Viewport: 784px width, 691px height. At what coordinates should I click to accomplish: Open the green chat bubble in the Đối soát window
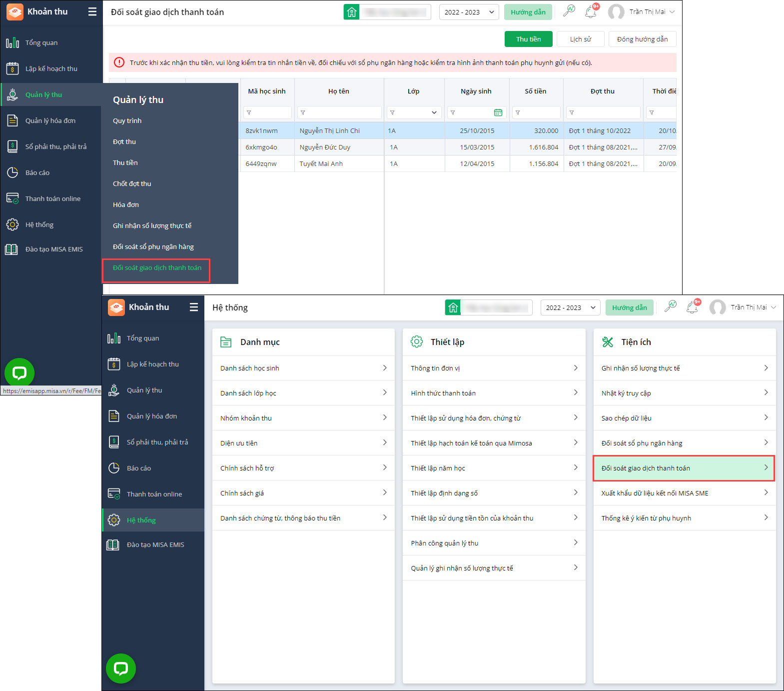pos(19,373)
